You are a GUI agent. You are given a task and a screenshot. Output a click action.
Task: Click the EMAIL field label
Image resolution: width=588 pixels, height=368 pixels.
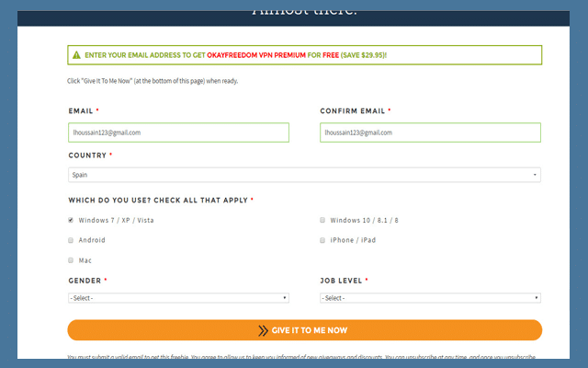(81, 111)
